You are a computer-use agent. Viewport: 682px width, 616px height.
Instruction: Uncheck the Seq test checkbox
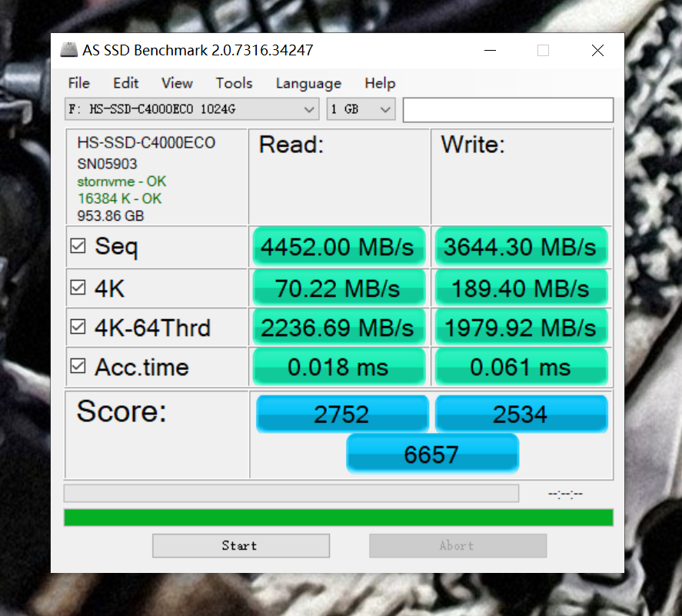click(78, 246)
